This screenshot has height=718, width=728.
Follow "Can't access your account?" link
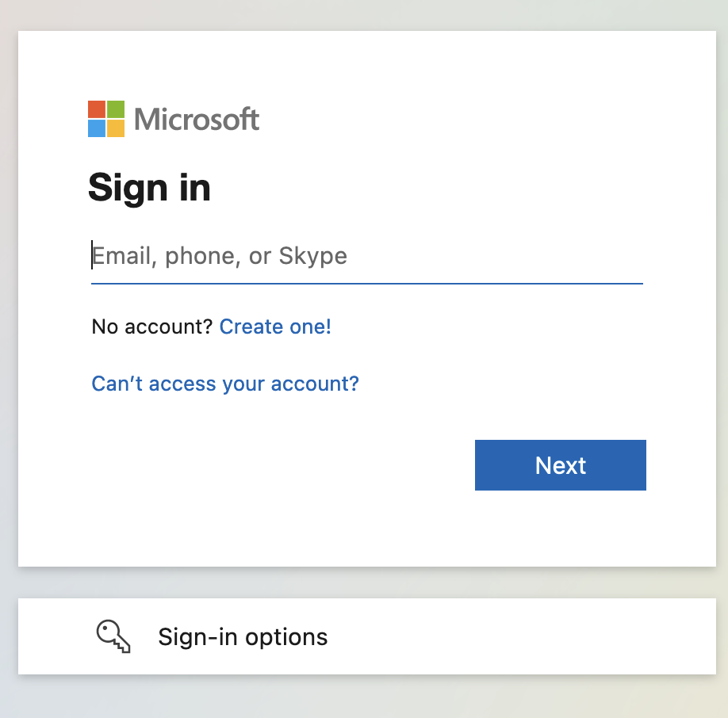pyautogui.click(x=225, y=384)
